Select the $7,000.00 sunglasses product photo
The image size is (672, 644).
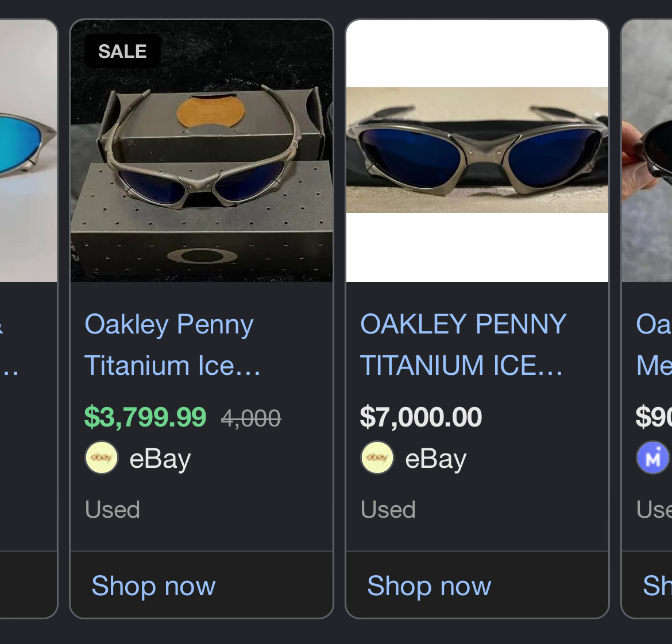click(477, 150)
